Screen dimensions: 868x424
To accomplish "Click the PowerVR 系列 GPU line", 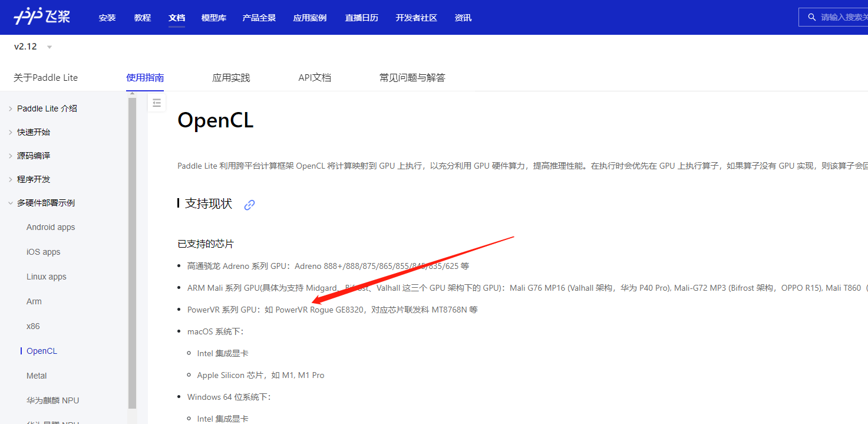I will point(332,310).
